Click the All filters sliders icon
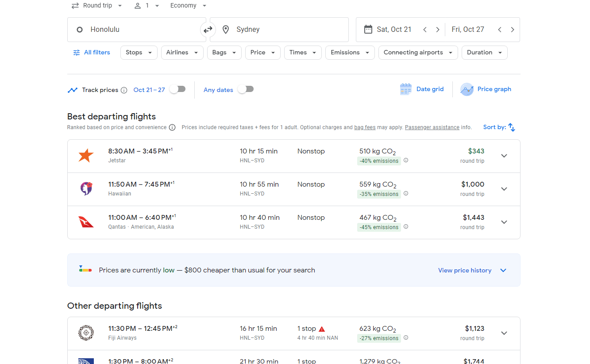 [x=77, y=53]
